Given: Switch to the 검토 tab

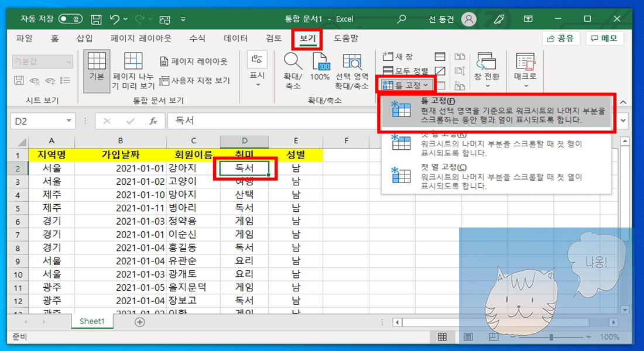Looking at the screenshot, I should point(273,38).
